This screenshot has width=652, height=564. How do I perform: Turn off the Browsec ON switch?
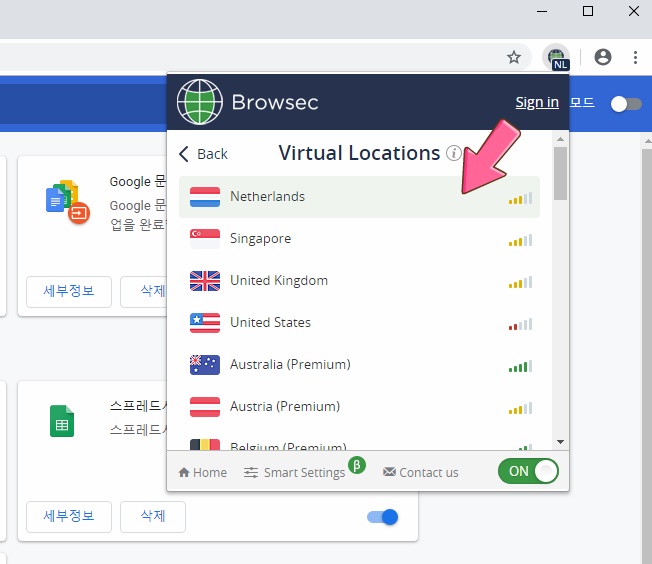528,471
